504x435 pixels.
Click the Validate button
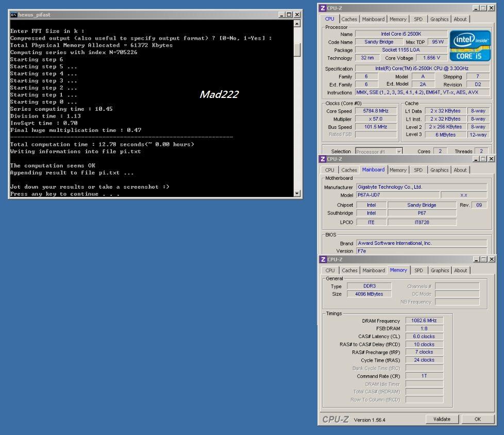[442, 419]
